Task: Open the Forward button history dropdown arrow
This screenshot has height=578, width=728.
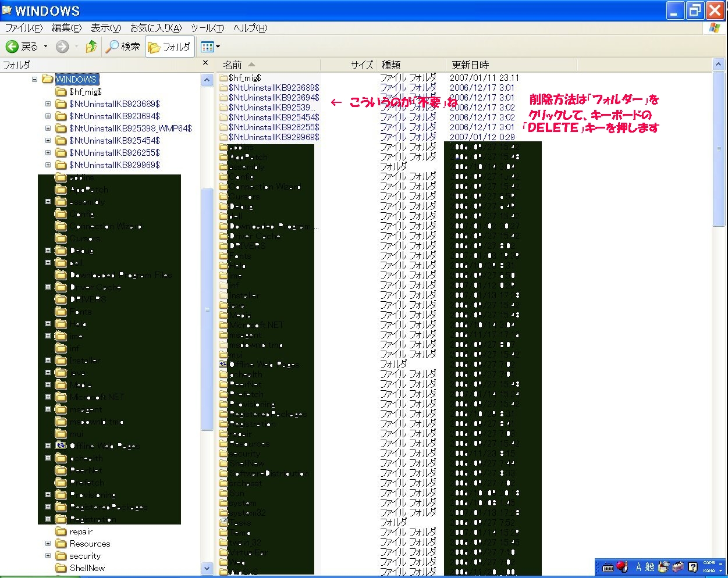Action: pyautogui.click(x=76, y=47)
